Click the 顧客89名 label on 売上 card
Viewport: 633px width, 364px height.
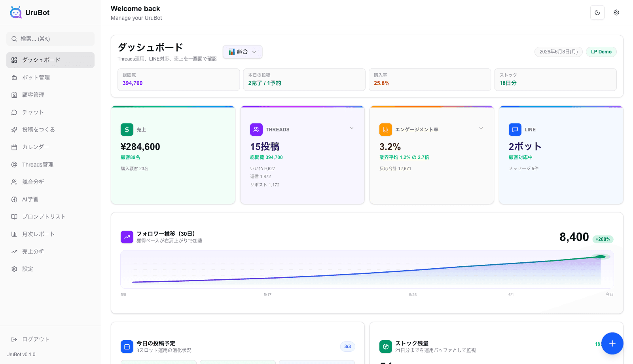tap(130, 157)
